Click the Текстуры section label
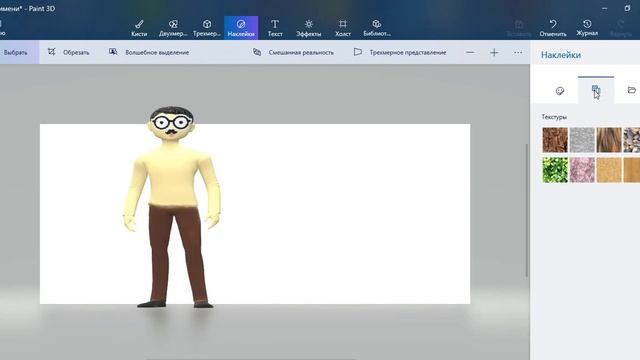 (x=554, y=117)
